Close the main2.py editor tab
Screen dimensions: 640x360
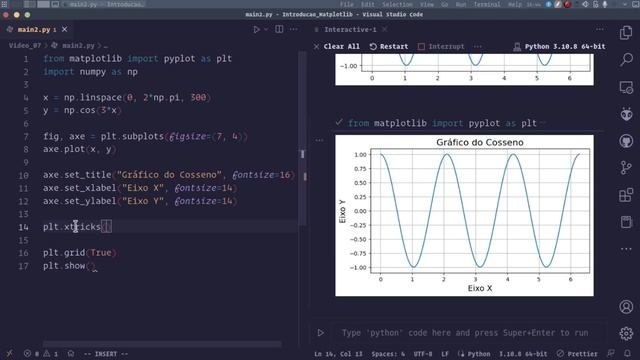(x=64, y=29)
